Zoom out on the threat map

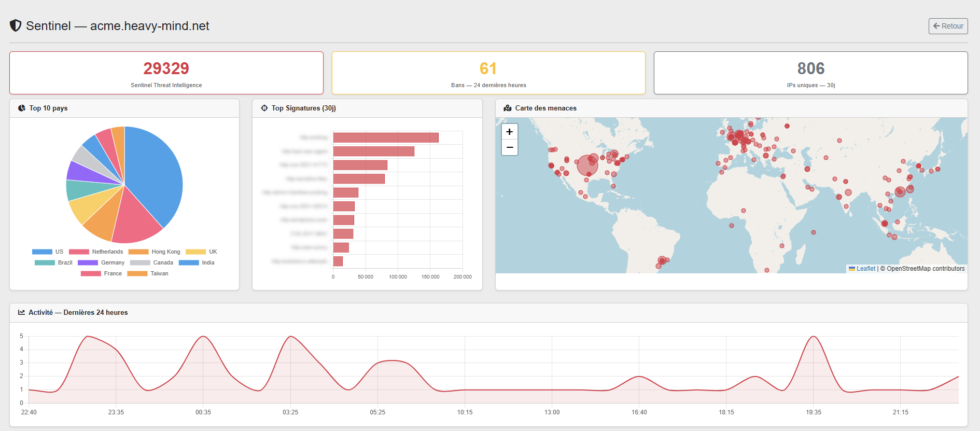(x=510, y=148)
